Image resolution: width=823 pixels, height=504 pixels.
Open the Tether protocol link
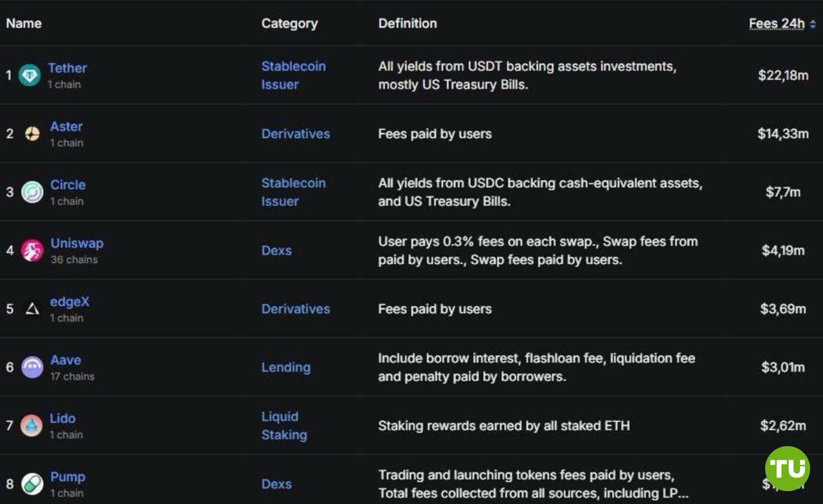point(67,68)
